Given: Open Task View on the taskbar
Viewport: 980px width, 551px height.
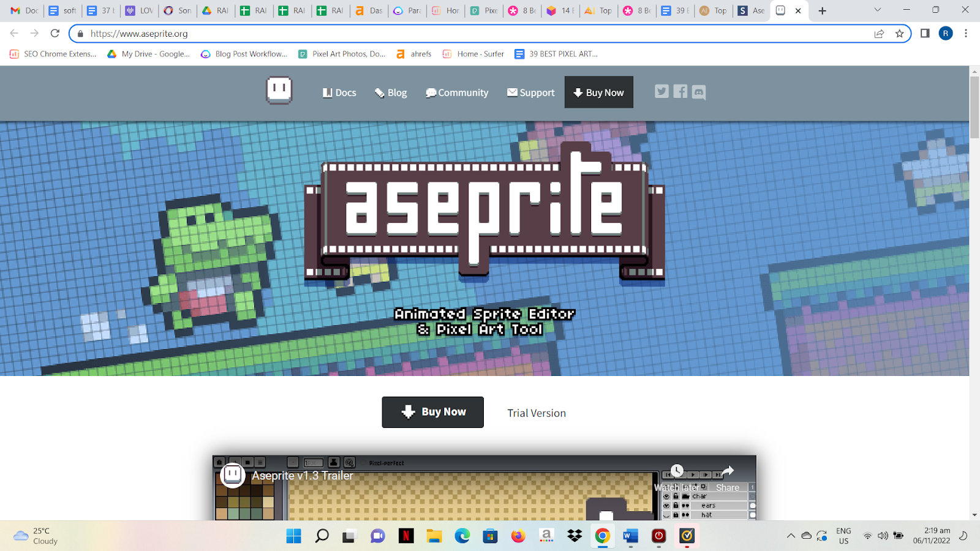Looking at the screenshot, I should pos(349,536).
